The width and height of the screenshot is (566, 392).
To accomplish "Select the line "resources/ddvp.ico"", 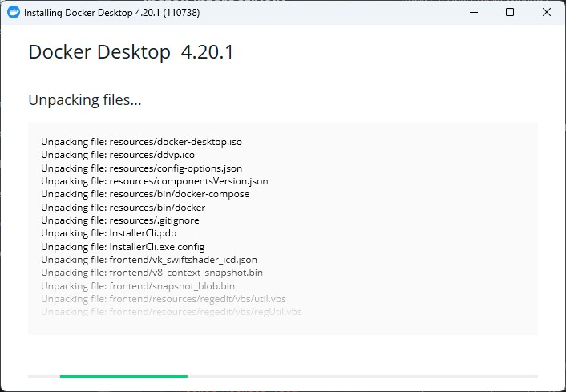I will click(x=118, y=155).
